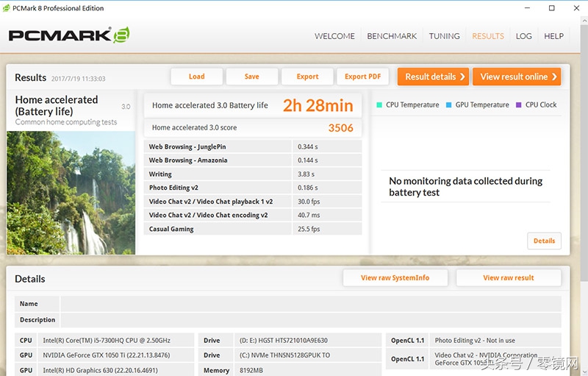Screen dimensions: 588x376
Task: Go to the Tuning tab
Action: tap(444, 36)
